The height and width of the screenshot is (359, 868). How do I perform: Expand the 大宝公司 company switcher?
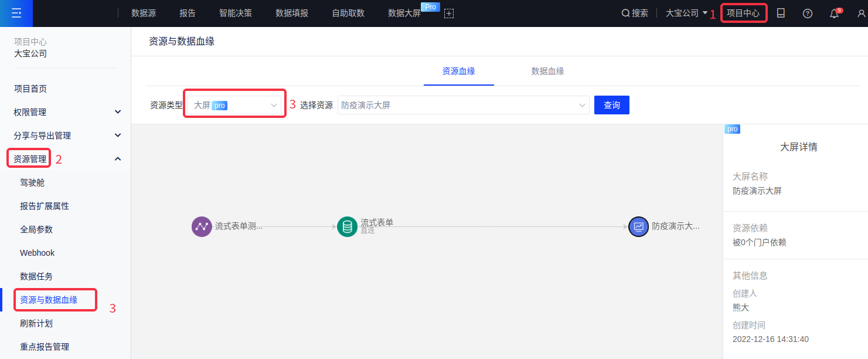click(686, 13)
